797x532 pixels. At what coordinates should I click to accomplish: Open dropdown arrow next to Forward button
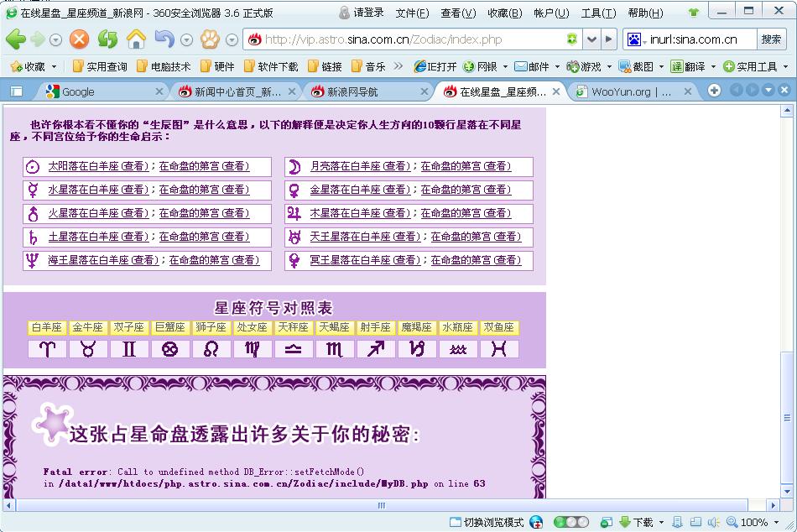(x=56, y=40)
